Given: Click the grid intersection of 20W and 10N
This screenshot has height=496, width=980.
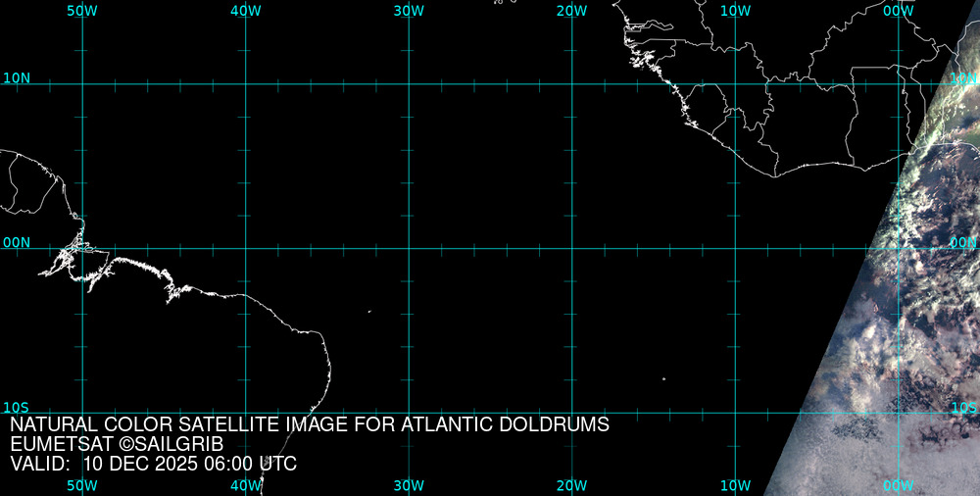Looking at the screenshot, I should pyautogui.click(x=571, y=84).
